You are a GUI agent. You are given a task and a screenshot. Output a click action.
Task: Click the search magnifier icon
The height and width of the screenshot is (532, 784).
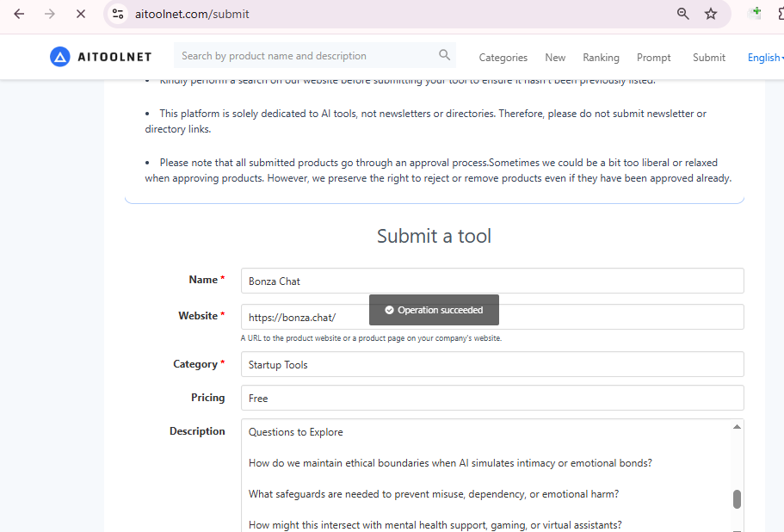[x=444, y=55]
